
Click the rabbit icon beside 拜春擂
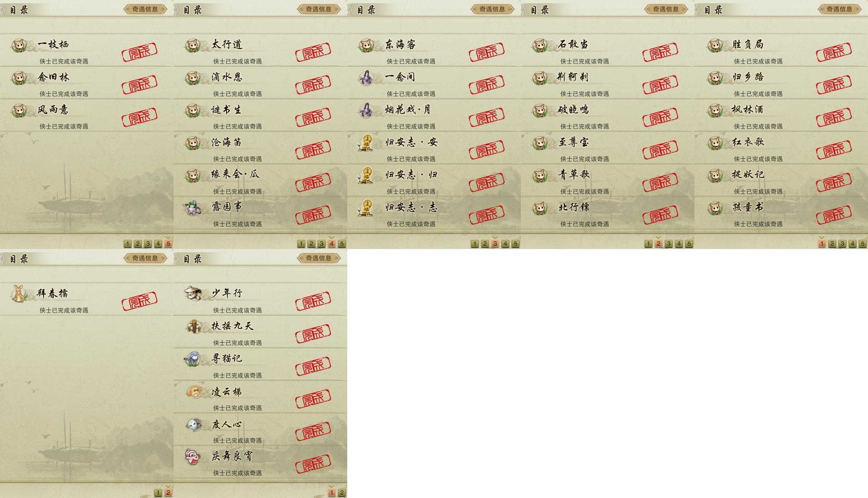pos(18,294)
